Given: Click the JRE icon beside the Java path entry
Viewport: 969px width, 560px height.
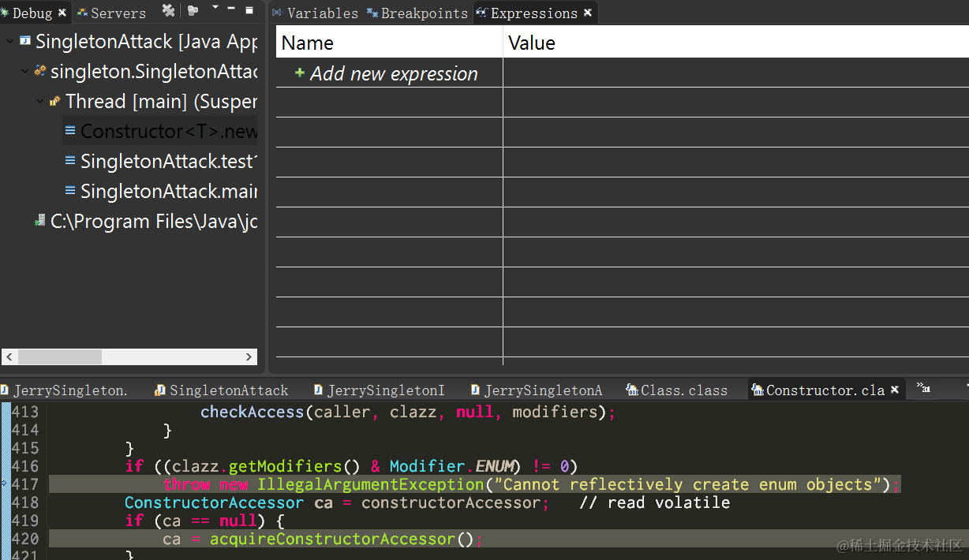Looking at the screenshot, I should click(x=39, y=221).
